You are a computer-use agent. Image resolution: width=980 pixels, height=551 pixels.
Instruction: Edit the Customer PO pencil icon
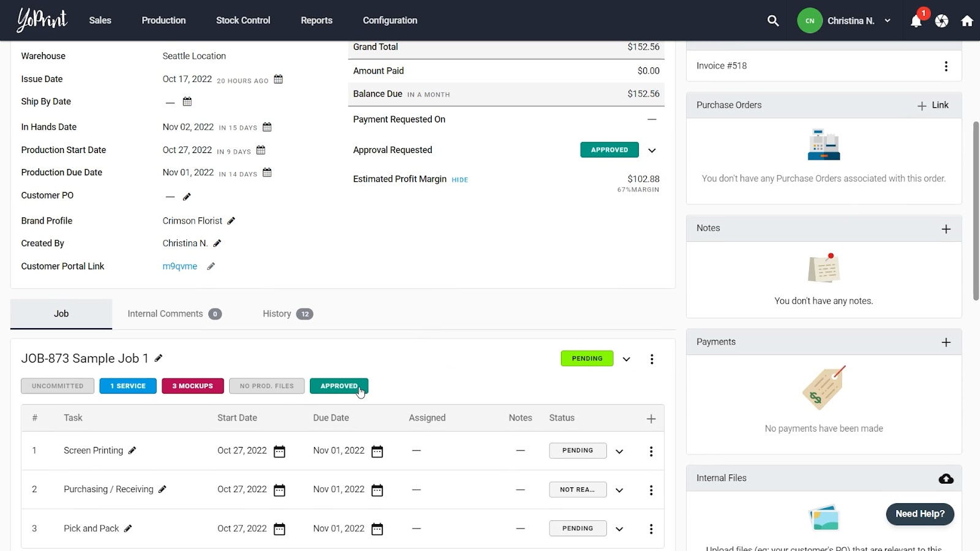pos(187,197)
